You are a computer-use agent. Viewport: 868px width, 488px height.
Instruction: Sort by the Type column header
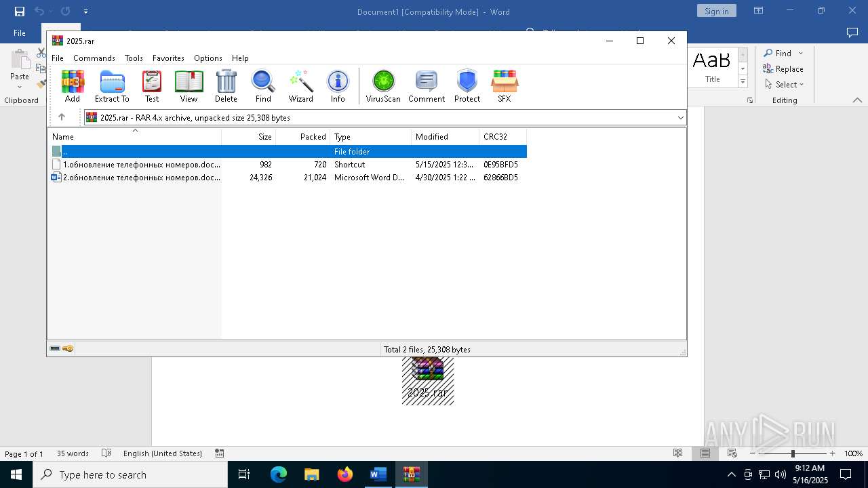point(371,136)
